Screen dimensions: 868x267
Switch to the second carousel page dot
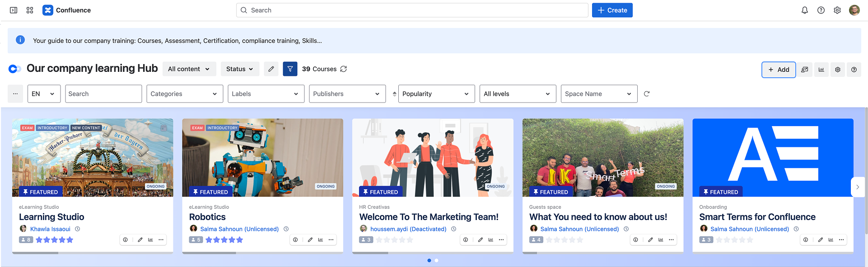[436, 260]
